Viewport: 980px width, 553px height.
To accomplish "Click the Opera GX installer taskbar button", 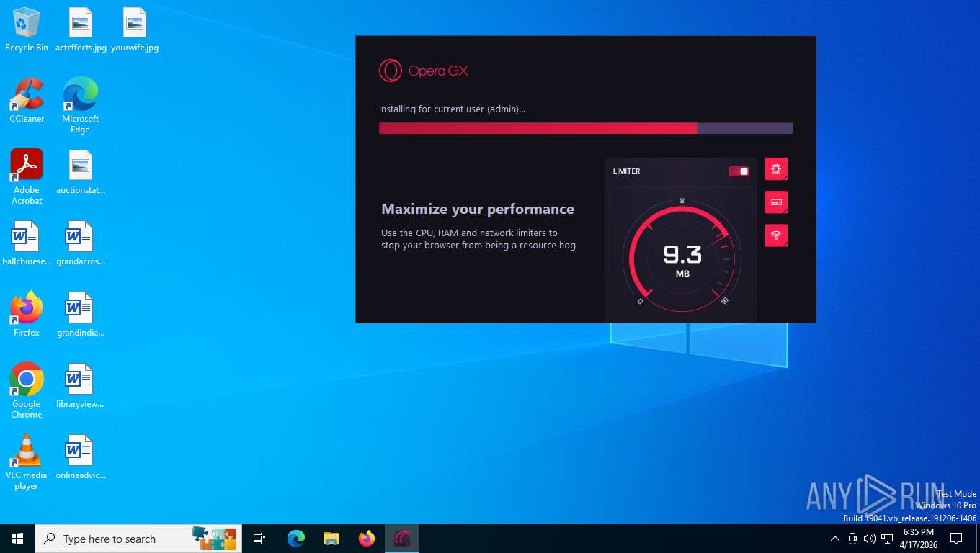I will tap(402, 539).
